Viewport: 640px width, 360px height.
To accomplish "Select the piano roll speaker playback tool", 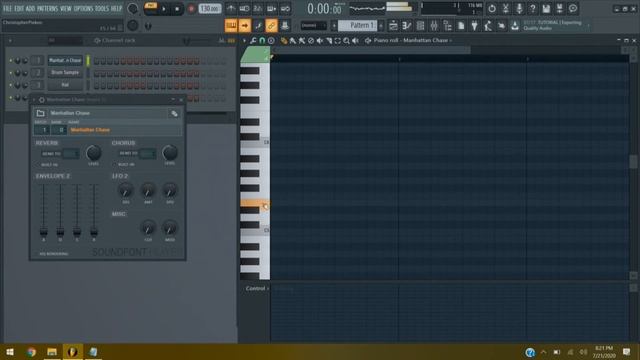I will coord(356,40).
